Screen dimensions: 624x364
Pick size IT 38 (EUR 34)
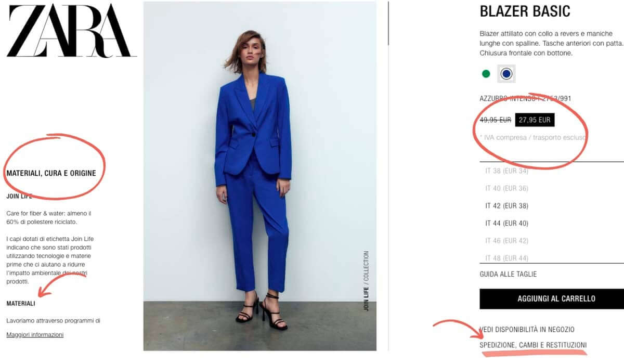click(507, 171)
